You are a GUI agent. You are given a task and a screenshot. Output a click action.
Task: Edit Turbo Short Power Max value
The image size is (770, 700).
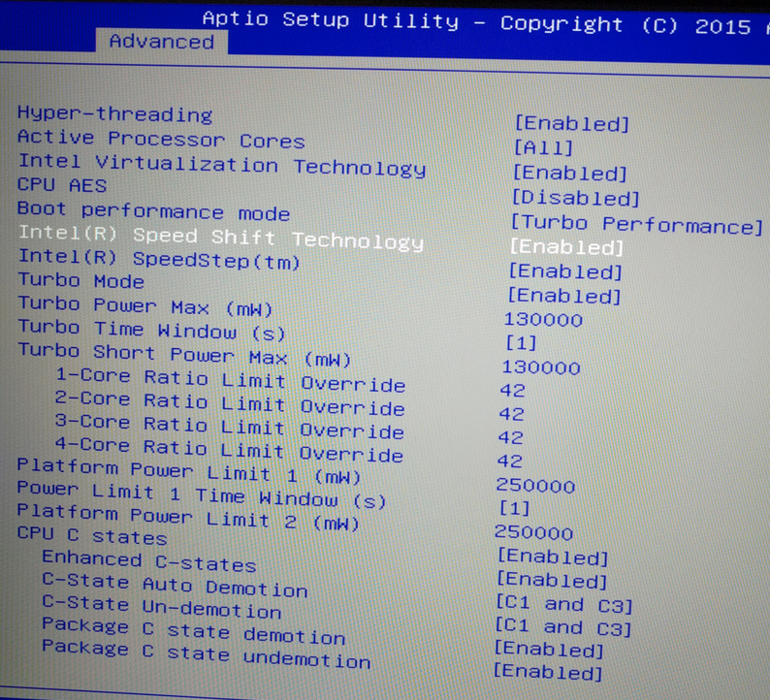click(542, 367)
